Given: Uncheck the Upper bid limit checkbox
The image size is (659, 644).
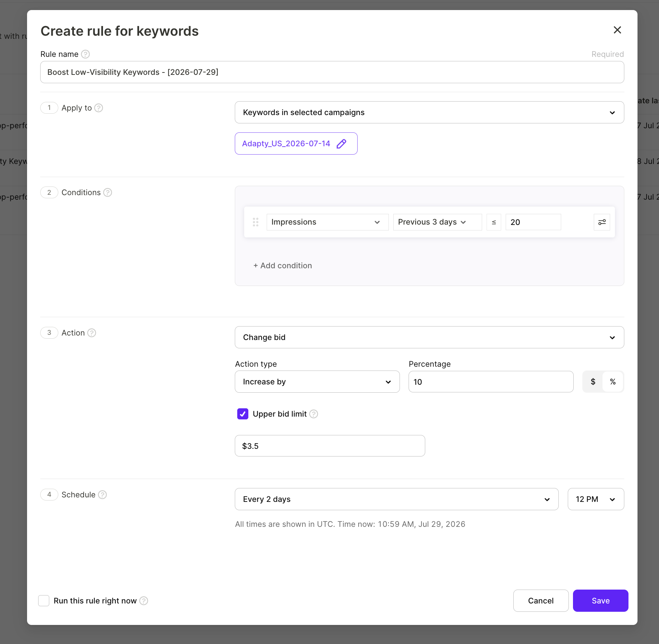Looking at the screenshot, I should (243, 414).
